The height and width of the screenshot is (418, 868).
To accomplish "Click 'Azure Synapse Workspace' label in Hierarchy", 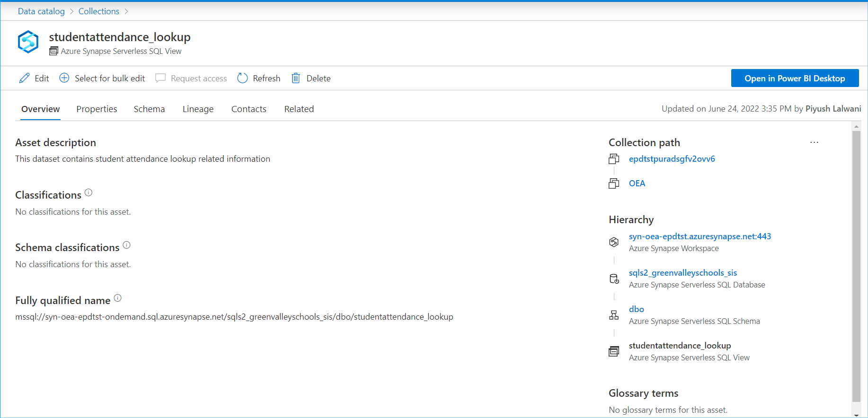I will click(x=673, y=249).
